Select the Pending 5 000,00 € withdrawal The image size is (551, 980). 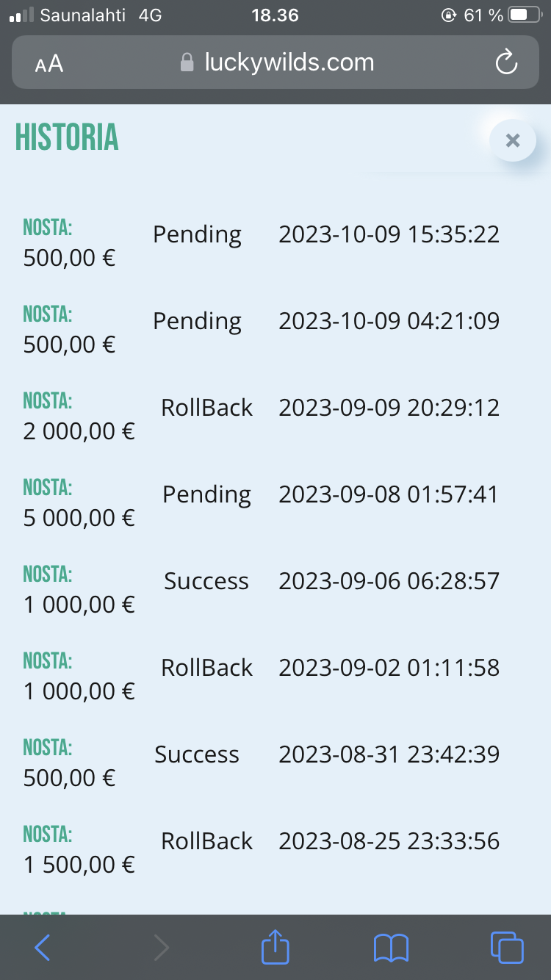[275, 502]
